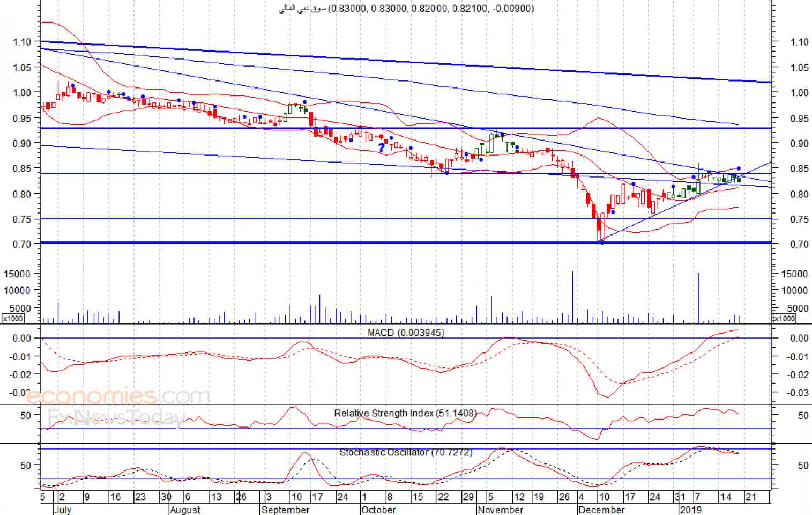Select the October month label on time axis
The width and height of the screenshot is (812, 515).
[x=378, y=510]
